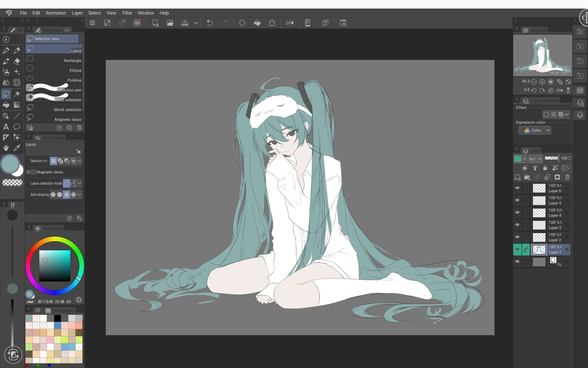The width and height of the screenshot is (588, 368).
Task: Expand the Selection mode options arrow
Action: click(79, 161)
